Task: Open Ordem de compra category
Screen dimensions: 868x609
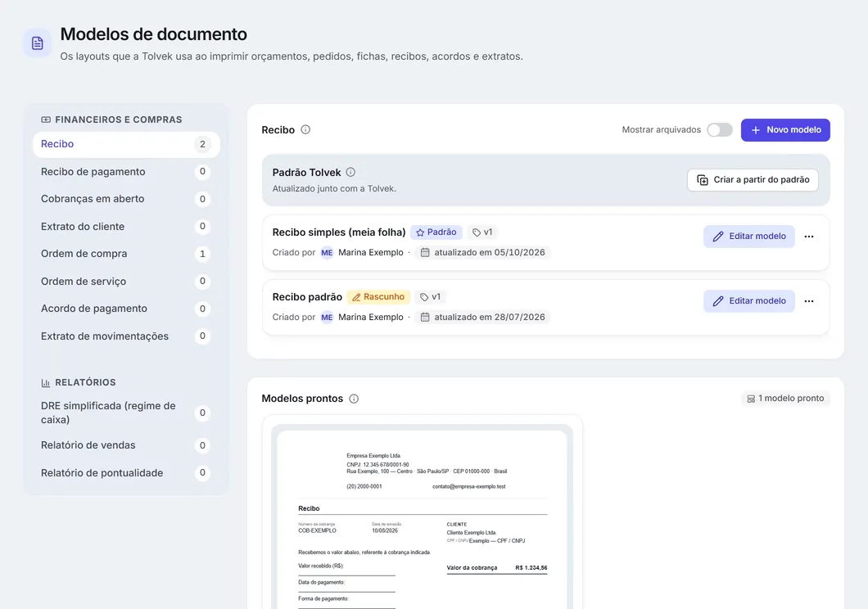Action: click(126, 254)
